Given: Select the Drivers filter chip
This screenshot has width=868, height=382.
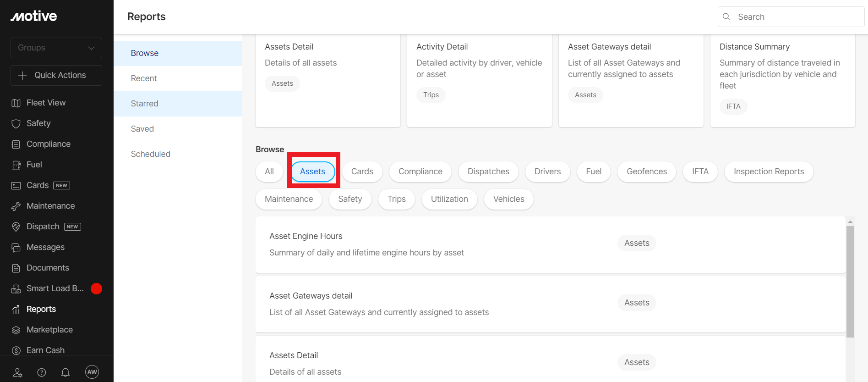Looking at the screenshot, I should 548,172.
